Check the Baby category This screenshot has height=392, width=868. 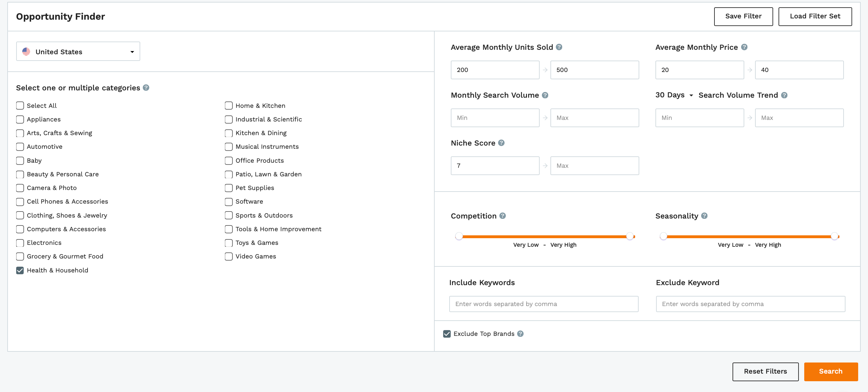tap(20, 161)
